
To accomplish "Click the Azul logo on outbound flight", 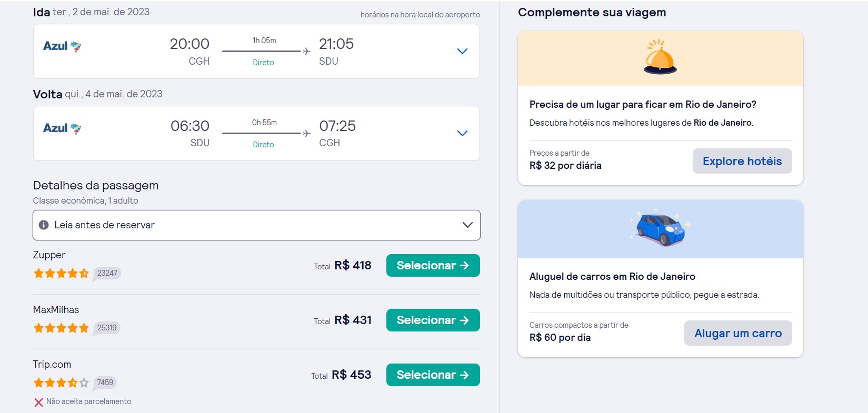I will click(62, 46).
